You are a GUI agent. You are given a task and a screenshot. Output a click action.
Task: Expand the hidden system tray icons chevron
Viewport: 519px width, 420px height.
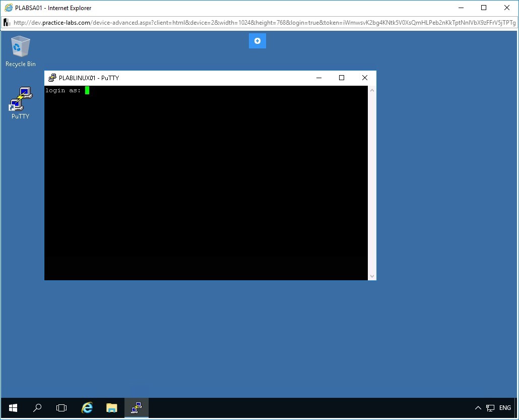coord(478,408)
